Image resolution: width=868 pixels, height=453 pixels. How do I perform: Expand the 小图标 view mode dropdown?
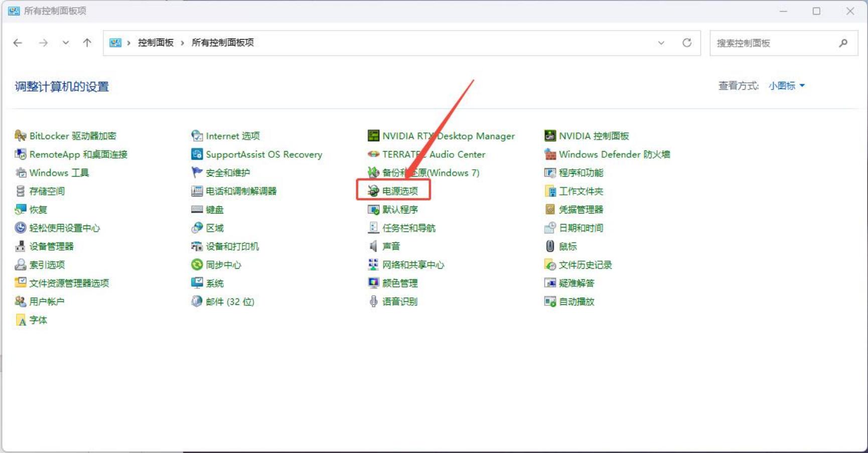(x=786, y=86)
